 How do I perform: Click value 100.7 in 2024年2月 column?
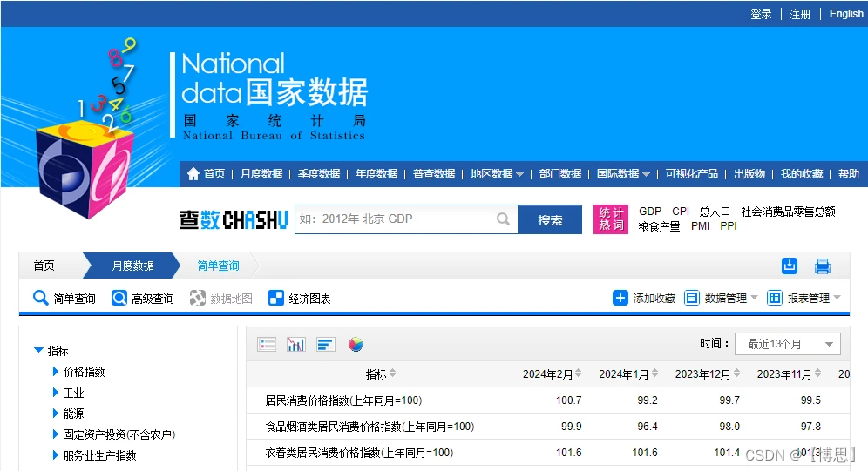568,400
